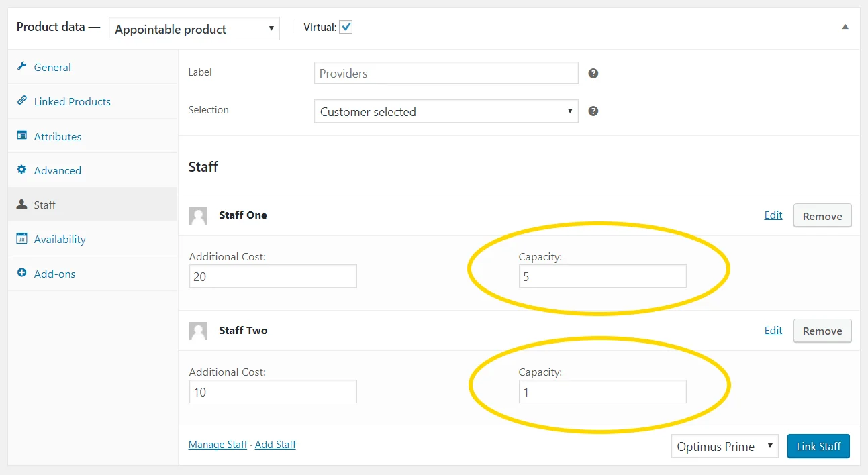Click the Staff section heading
Image resolution: width=868 pixels, height=475 pixels.
(203, 166)
